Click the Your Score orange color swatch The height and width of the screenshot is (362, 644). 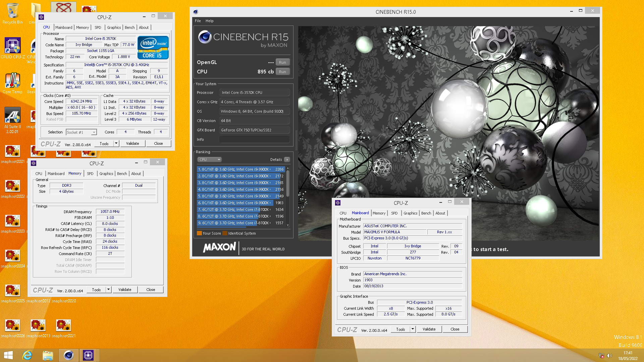[199, 233]
